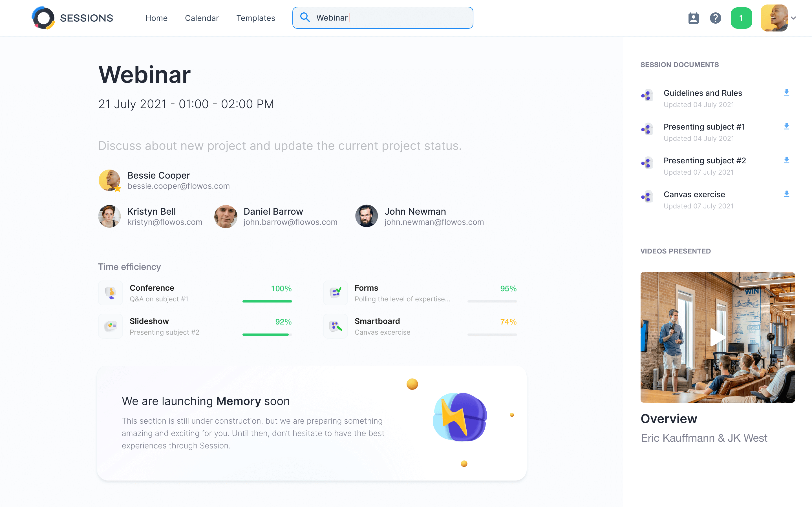Go to the Home menu item
This screenshot has width=812, height=507.
156,18
